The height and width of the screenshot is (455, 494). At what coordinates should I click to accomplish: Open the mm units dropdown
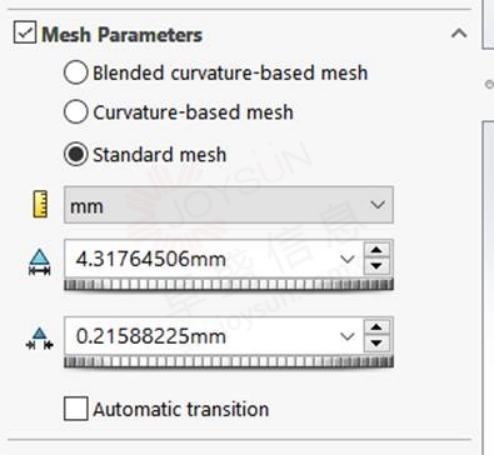point(229,205)
